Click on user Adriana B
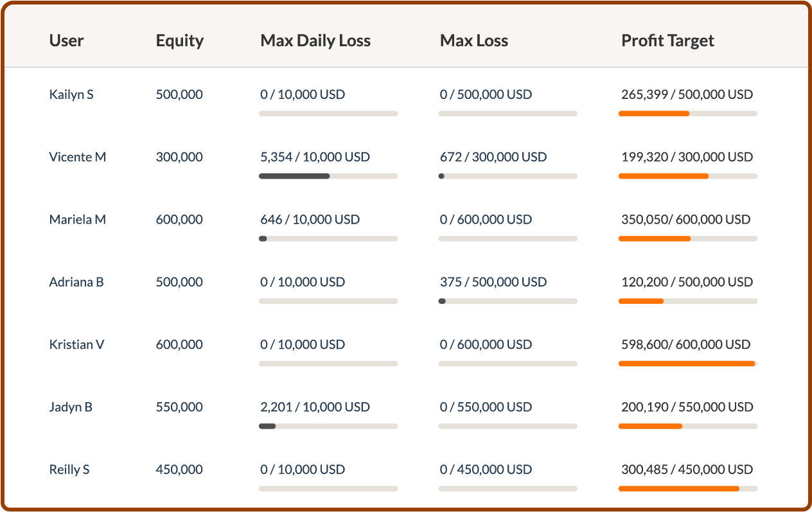The height and width of the screenshot is (512, 812). click(x=76, y=282)
